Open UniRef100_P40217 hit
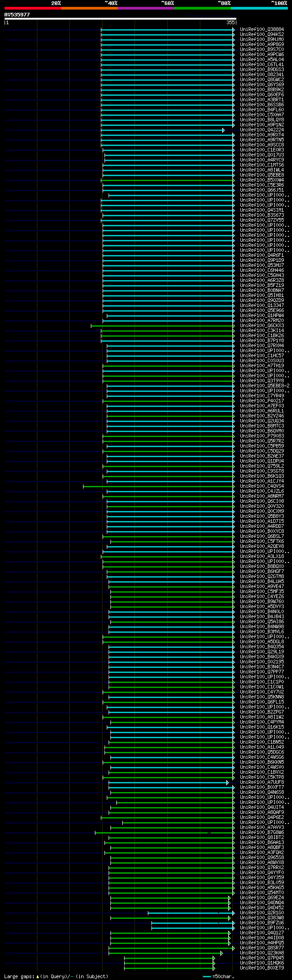 point(262,401)
